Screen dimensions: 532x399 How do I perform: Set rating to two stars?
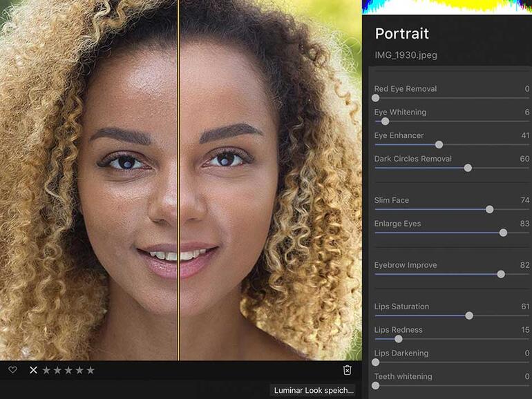pos(57,370)
